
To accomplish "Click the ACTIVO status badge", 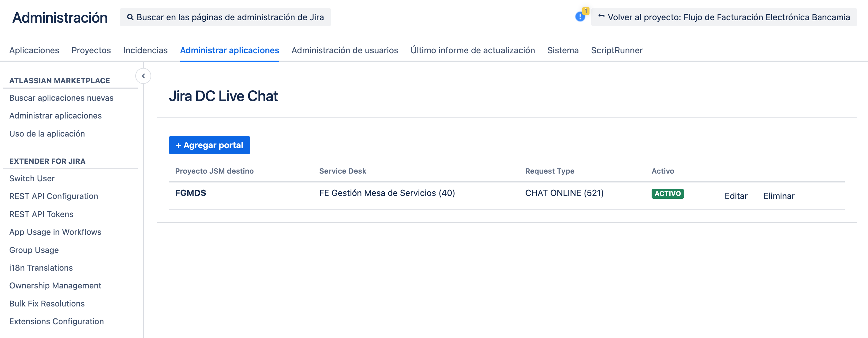I will (667, 193).
